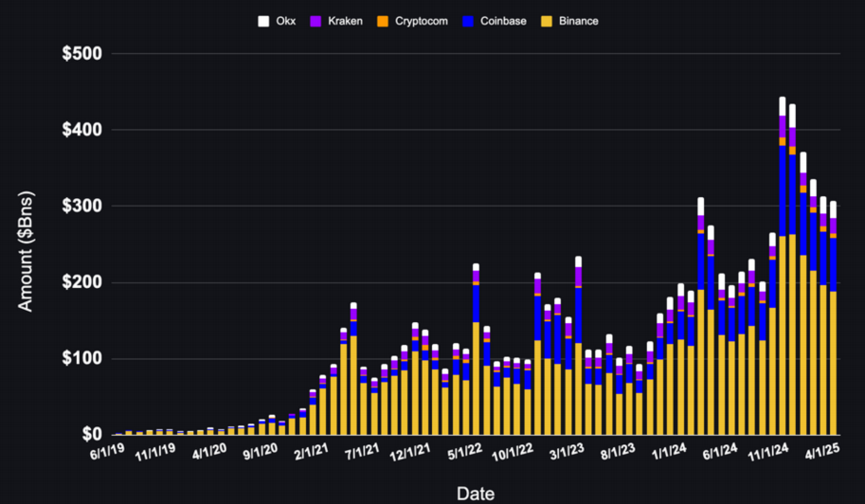Screen dimensions: 865x504
Task: Click the purple Kraken legend swatch
Action: click(317, 21)
